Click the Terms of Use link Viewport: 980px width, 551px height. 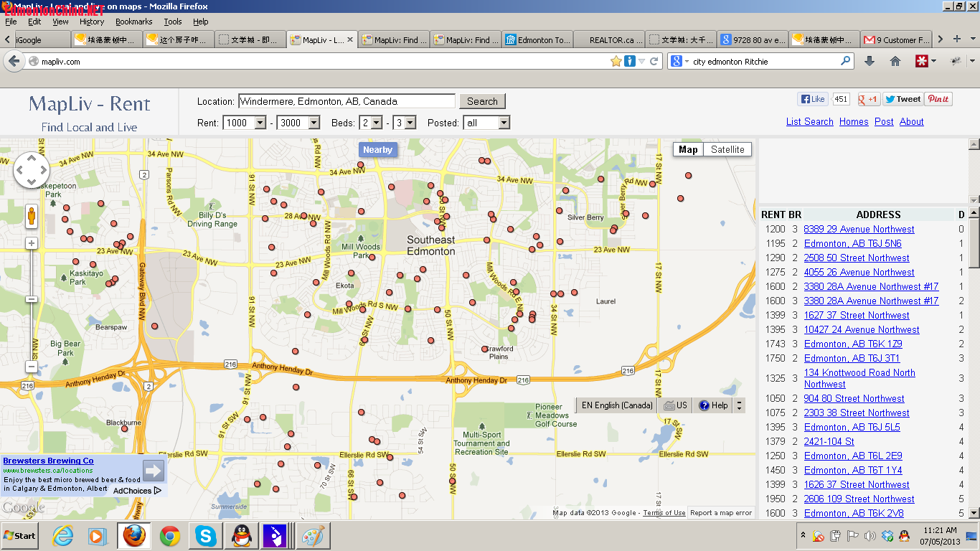pos(664,512)
